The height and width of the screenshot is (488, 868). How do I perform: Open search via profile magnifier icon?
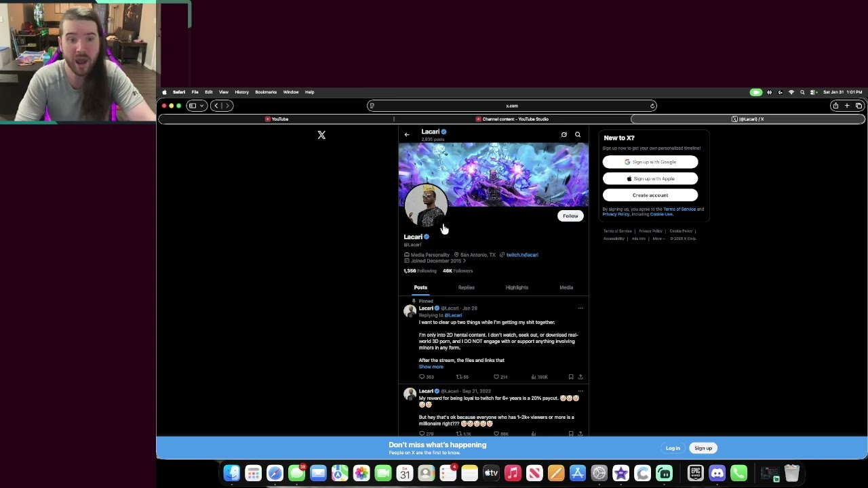(x=578, y=135)
